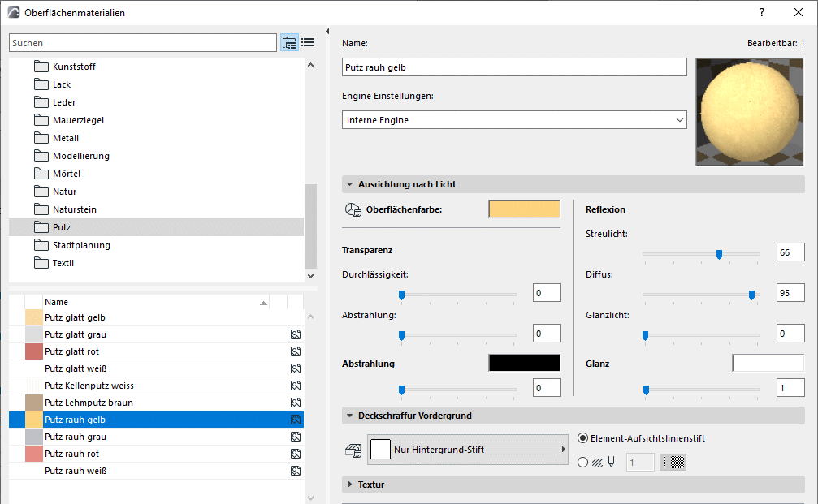Click the yellow Oberflächenfarbe color swatch

click(x=524, y=209)
